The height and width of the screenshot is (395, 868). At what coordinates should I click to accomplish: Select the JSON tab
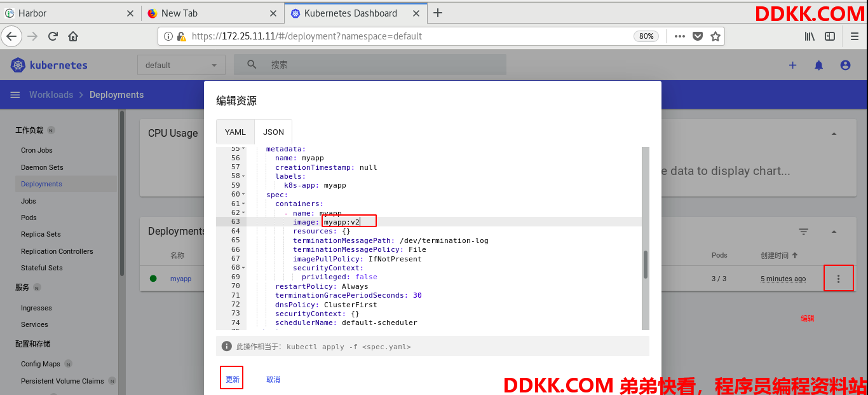(x=273, y=132)
